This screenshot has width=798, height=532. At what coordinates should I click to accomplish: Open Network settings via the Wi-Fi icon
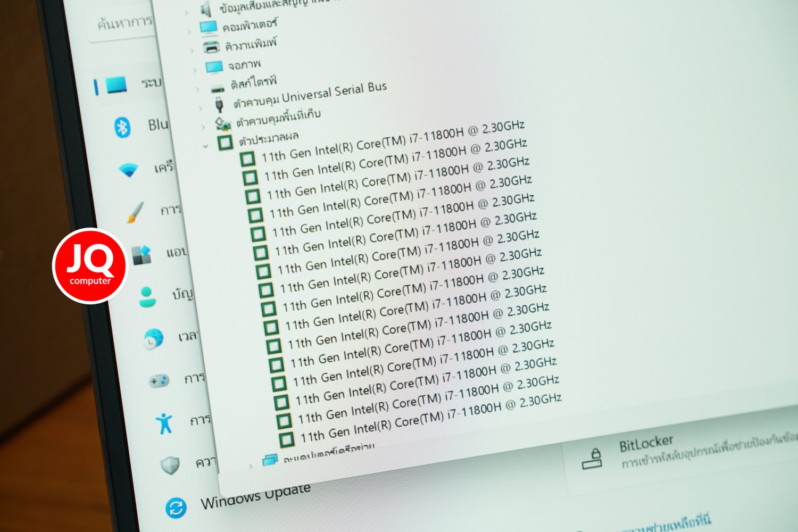(x=128, y=170)
